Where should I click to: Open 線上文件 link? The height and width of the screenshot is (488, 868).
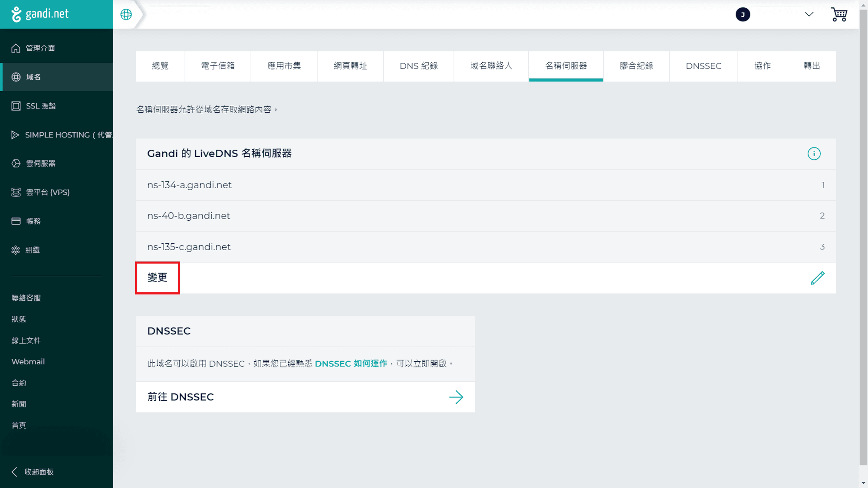[26, 341]
